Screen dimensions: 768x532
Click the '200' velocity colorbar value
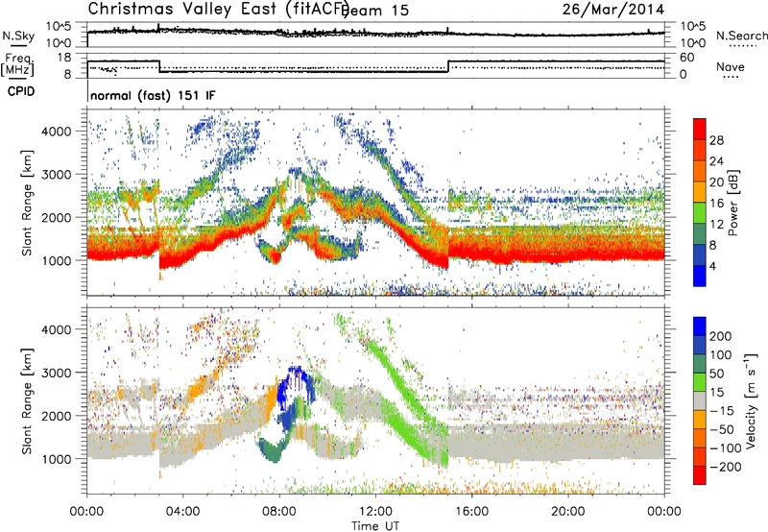721,336
